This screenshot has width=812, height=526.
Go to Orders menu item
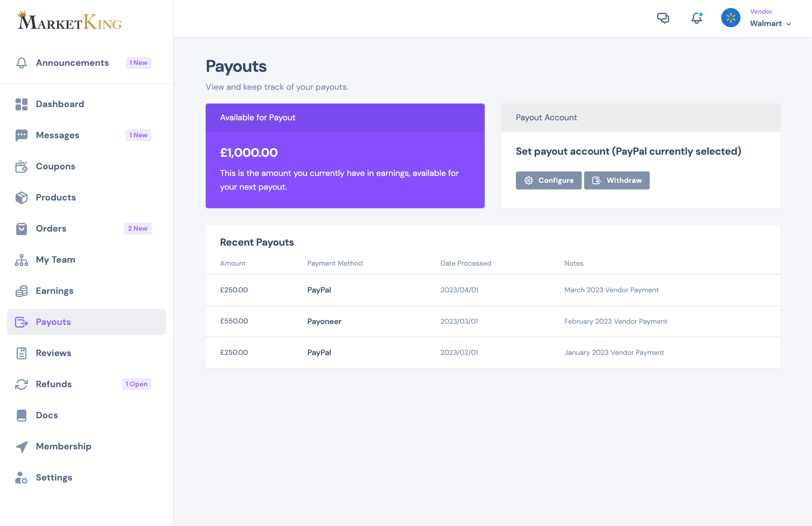[51, 228]
